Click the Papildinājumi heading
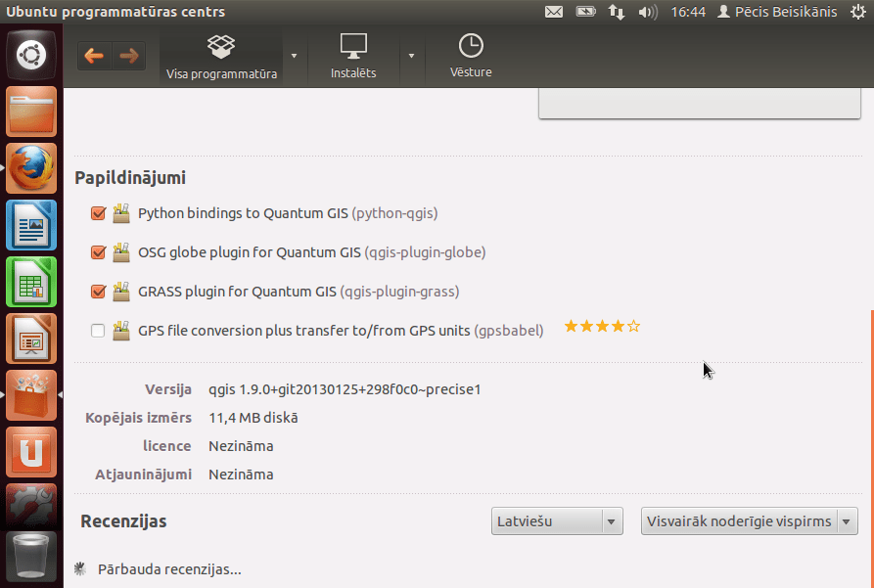The image size is (874, 588). click(130, 178)
